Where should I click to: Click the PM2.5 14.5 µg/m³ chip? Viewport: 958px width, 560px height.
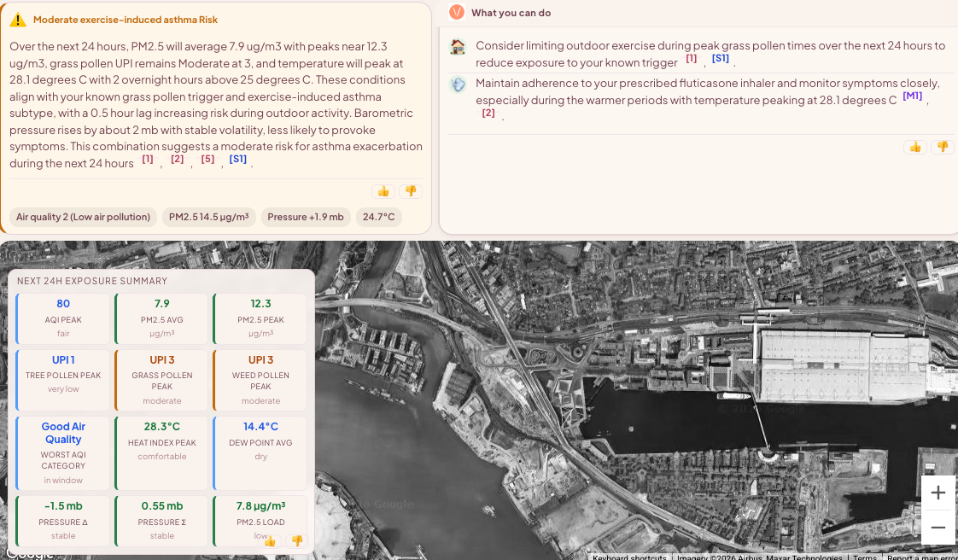coord(209,217)
